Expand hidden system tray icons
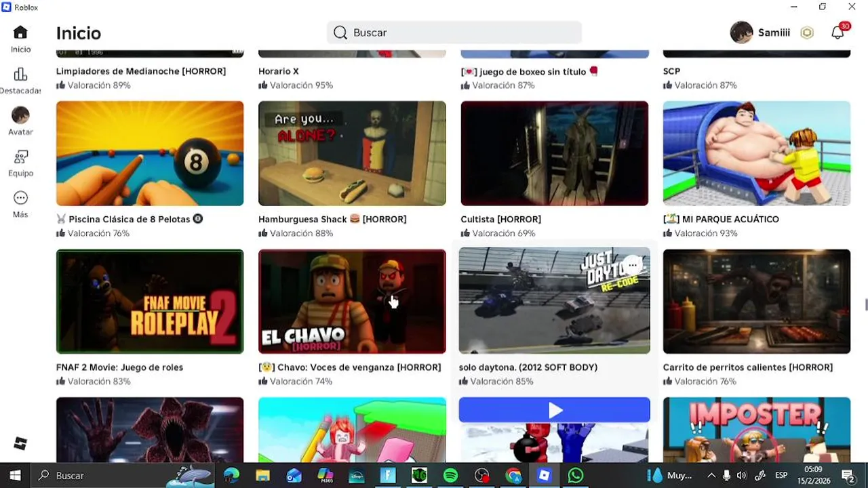868x488 pixels. (x=711, y=476)
